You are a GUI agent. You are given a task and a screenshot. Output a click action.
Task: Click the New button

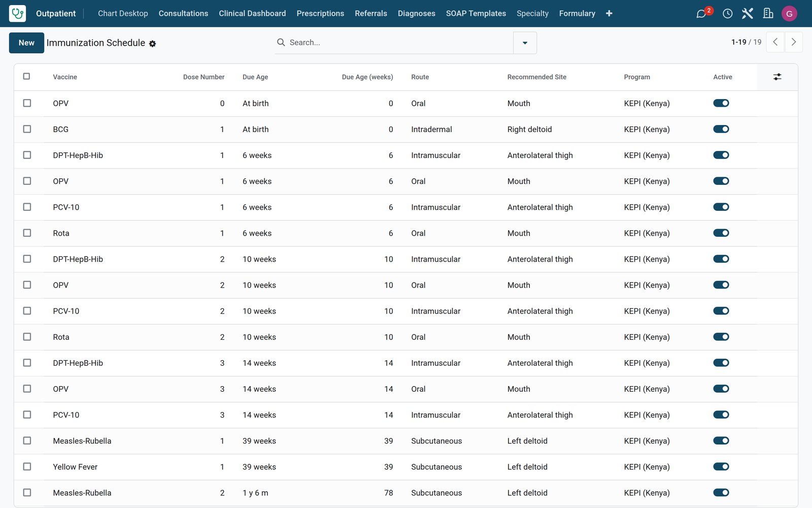coord(26,43)
